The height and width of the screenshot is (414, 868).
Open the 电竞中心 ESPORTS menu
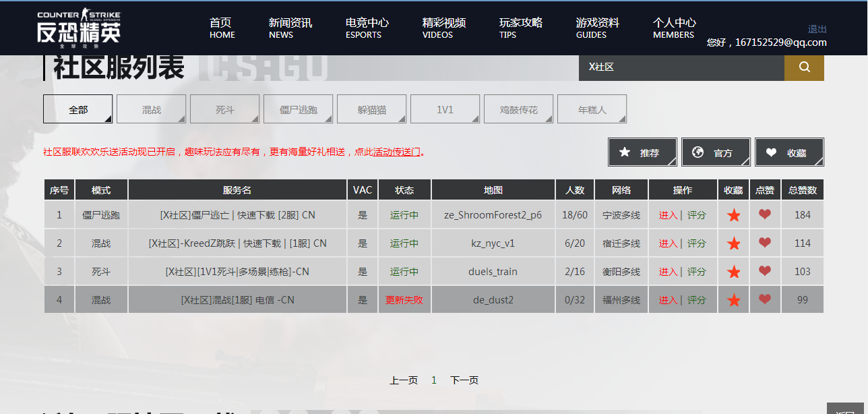coord(367,28)
